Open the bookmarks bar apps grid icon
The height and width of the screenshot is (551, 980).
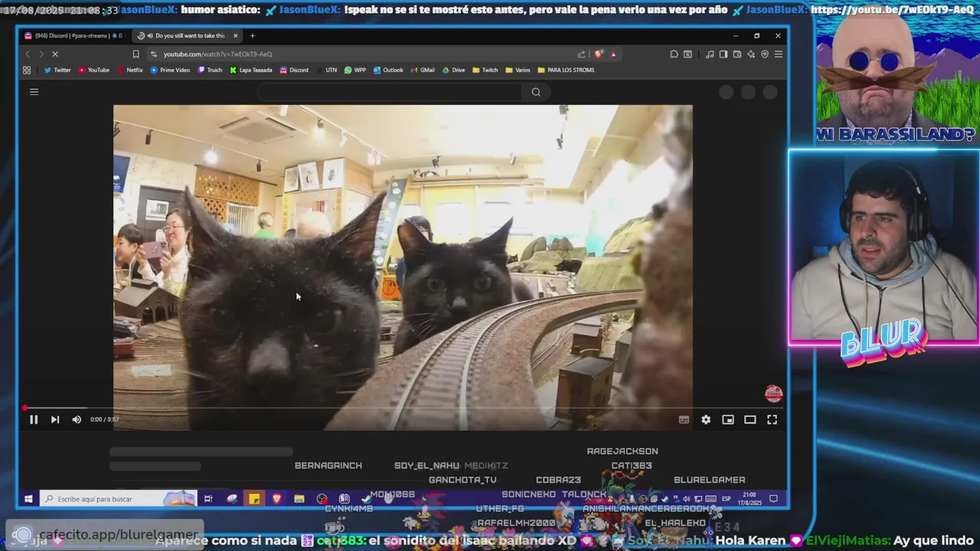(x=27, y=70)
